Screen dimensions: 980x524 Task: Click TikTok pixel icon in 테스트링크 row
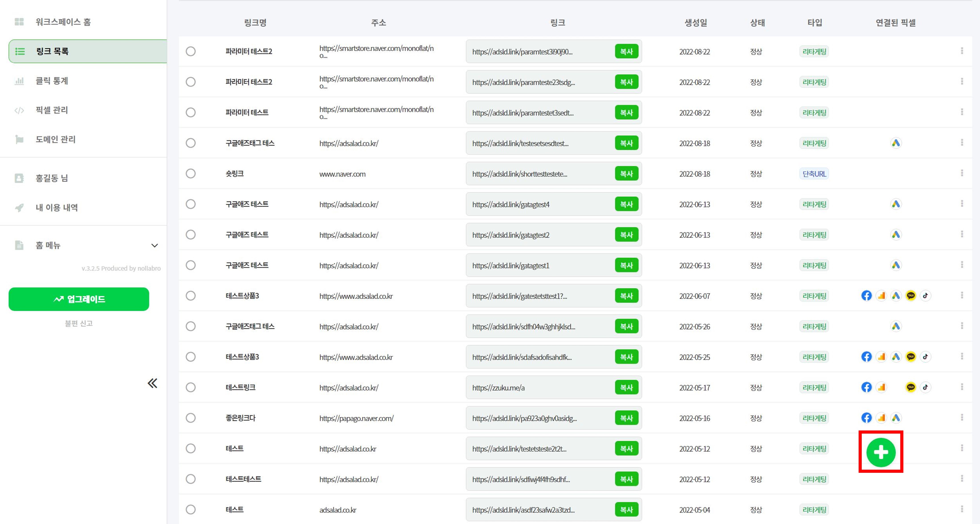pyautogui.click(x=925, y=387)
